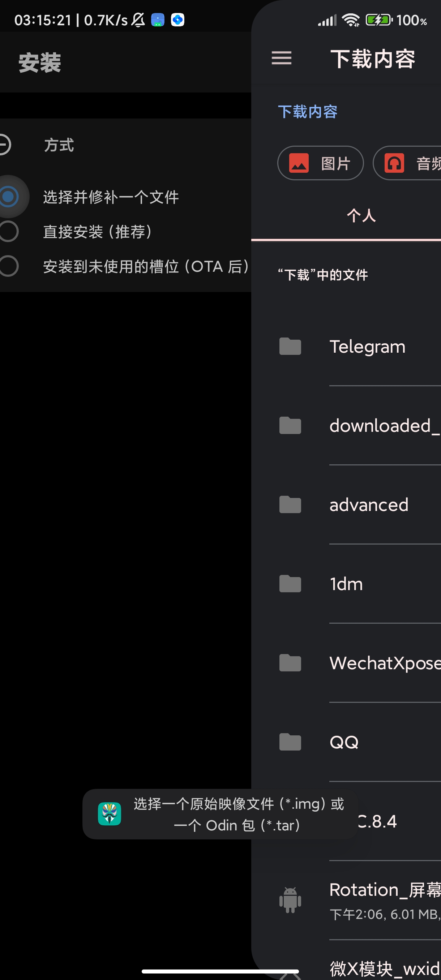Screen dimensions: 441x980
Task: Switch to the 个人 tab
Action: (361, 215)
